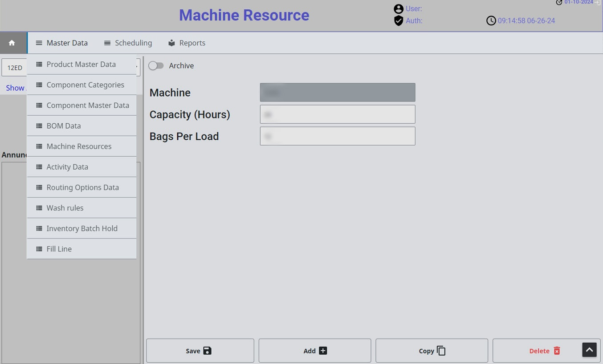603x364 pixels.
Task: Click the Product Master Data list icon
Action: point(39,64)
